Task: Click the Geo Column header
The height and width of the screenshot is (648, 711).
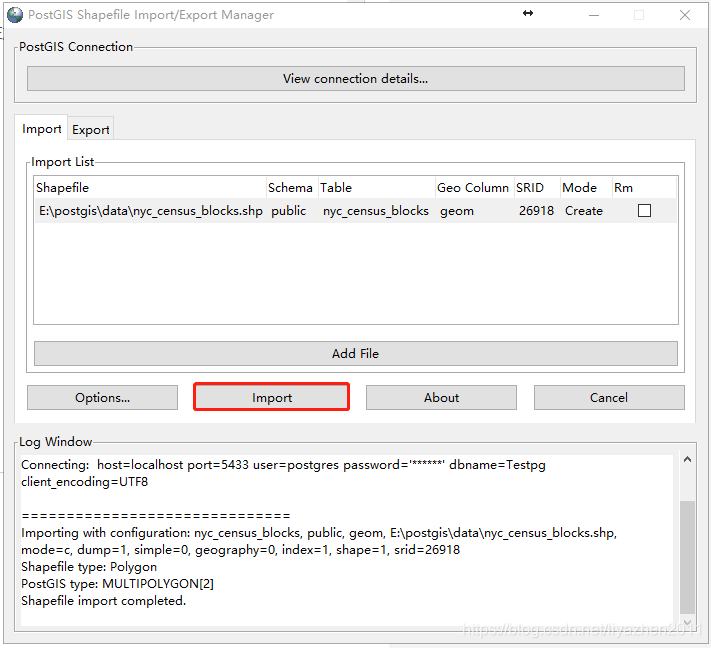Action: (x=474, y=187)
